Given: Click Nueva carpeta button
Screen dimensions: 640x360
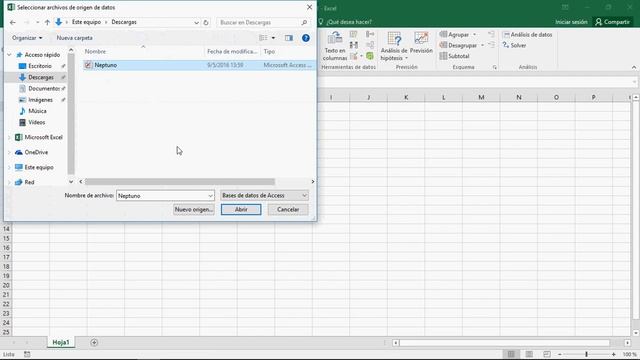Looking at the screenshot, I should tap(74, 38).
